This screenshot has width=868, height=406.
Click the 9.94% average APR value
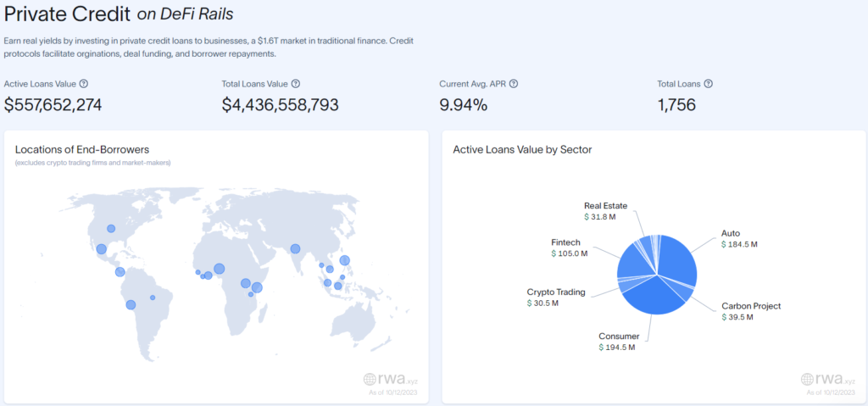463,105
